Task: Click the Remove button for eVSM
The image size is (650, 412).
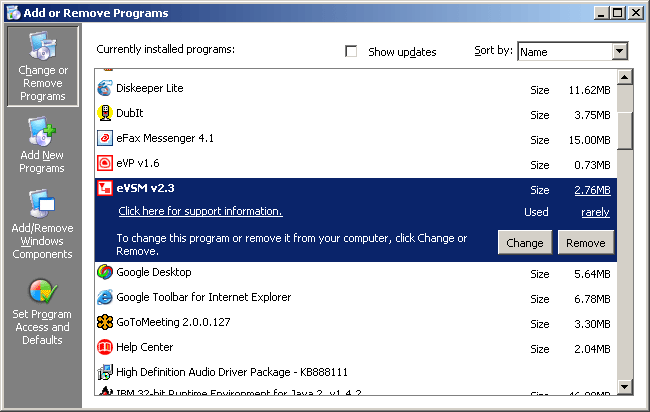Action: (x=586, y=242)
